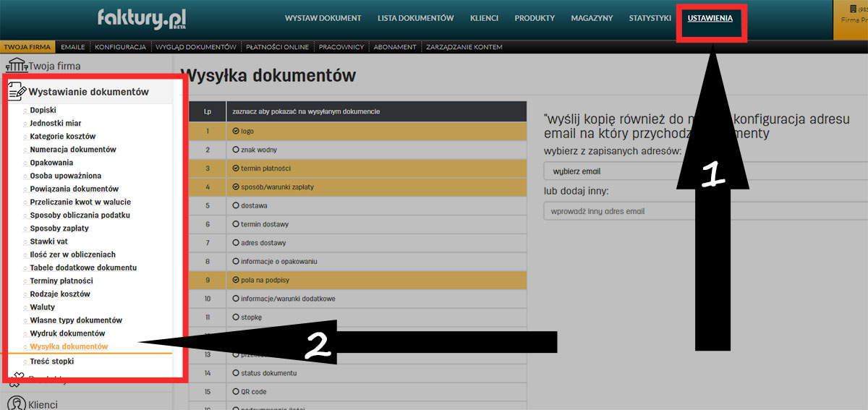Open MAGAZYNY in top navigation
The height and width of the screenshot is (410, 868).
[592, 18]
